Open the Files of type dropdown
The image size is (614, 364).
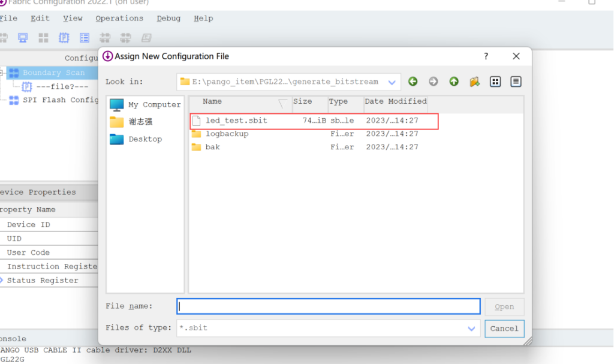click(x=471, y=328)
